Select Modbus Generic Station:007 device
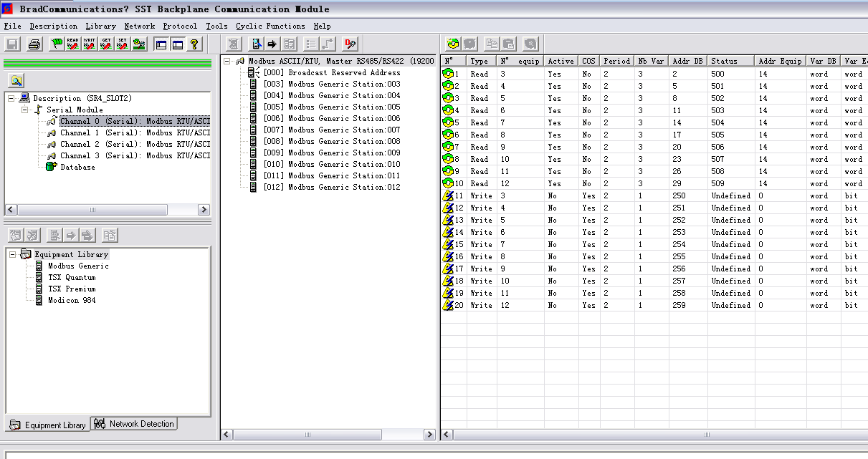The height and width of the screenshot is (459, 868). click(332, 130)
